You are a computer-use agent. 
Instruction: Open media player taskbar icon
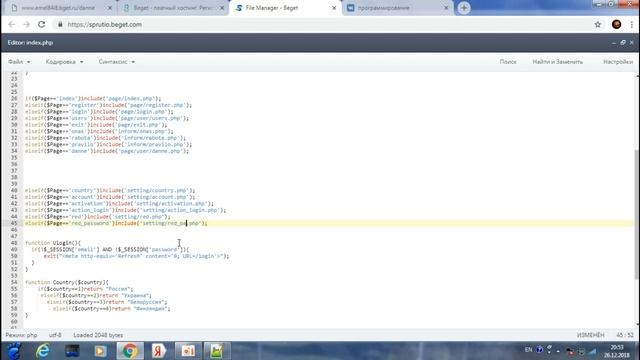click(101, 351)
